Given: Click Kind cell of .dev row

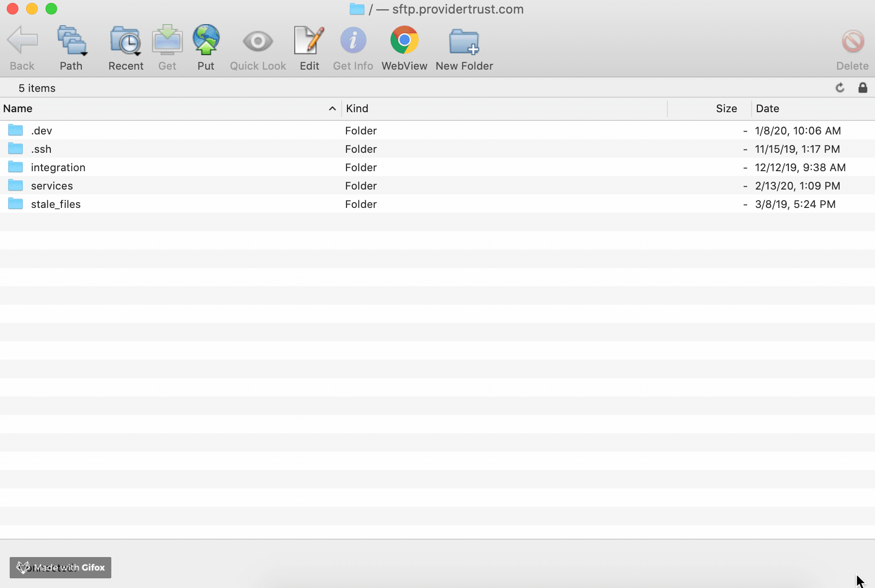Looking at the screenshot, I should 361,131.
